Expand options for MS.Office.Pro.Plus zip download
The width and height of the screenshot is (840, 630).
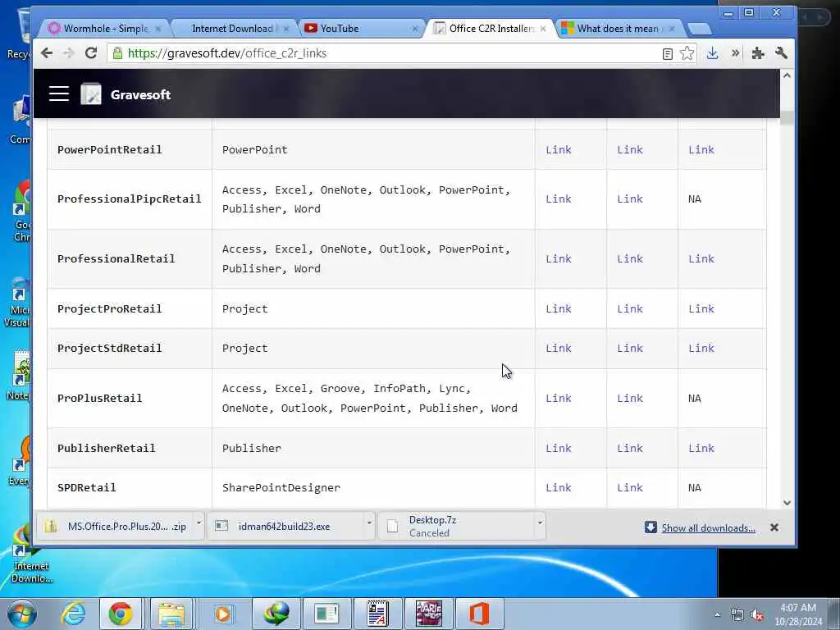199,523
